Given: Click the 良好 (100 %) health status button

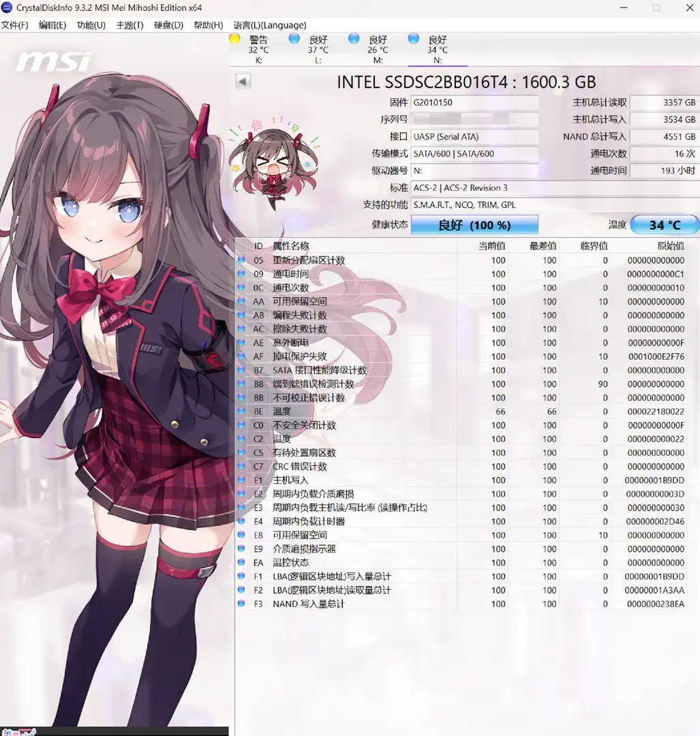Looking at the screenshot, I should 474,225.
